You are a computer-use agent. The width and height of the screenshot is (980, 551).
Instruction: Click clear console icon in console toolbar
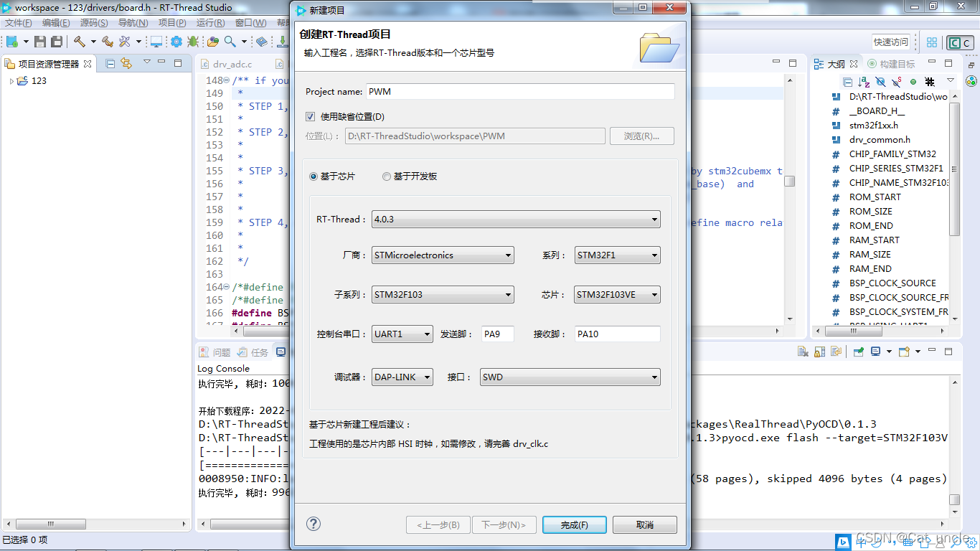point(802,352)
